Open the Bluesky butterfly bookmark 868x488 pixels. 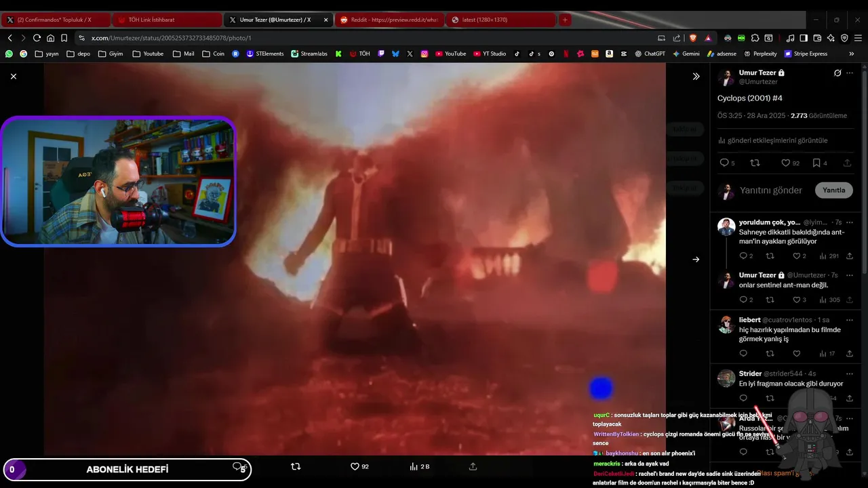(395, 54)
